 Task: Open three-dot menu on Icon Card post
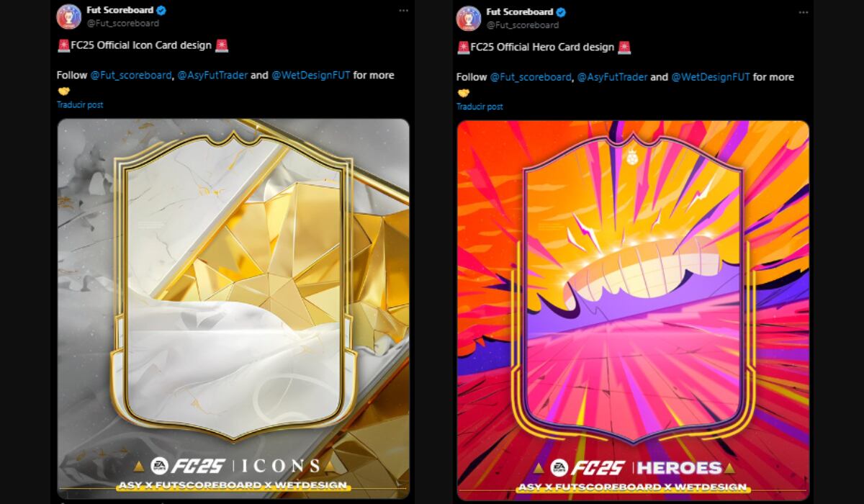click(403, 11)
